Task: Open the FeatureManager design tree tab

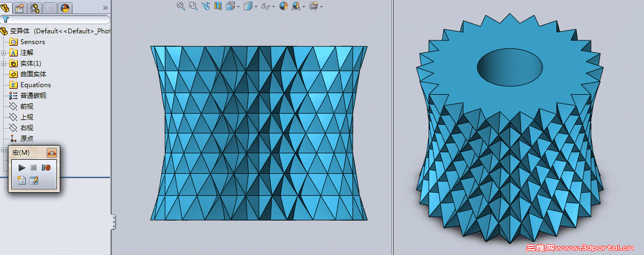Action: coord(6,8)
